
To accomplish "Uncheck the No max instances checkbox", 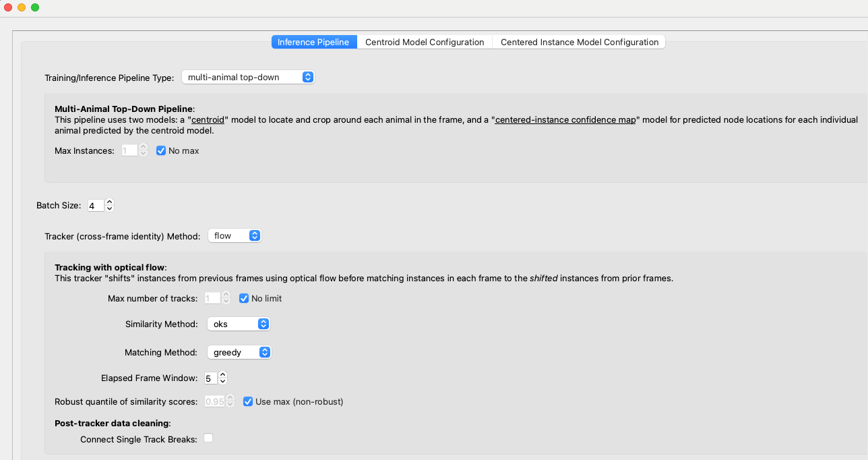I will (x=161, y=150).
